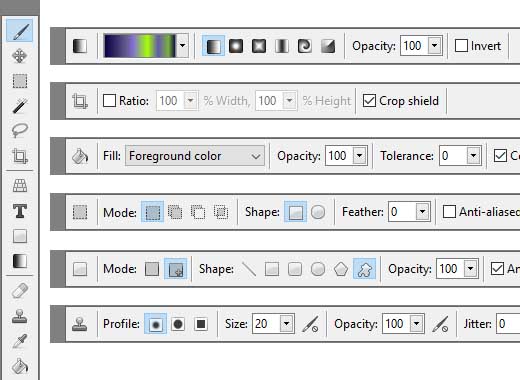Enable the Ratio checkbox
The image size is (520, 380).
coord(109,100)
